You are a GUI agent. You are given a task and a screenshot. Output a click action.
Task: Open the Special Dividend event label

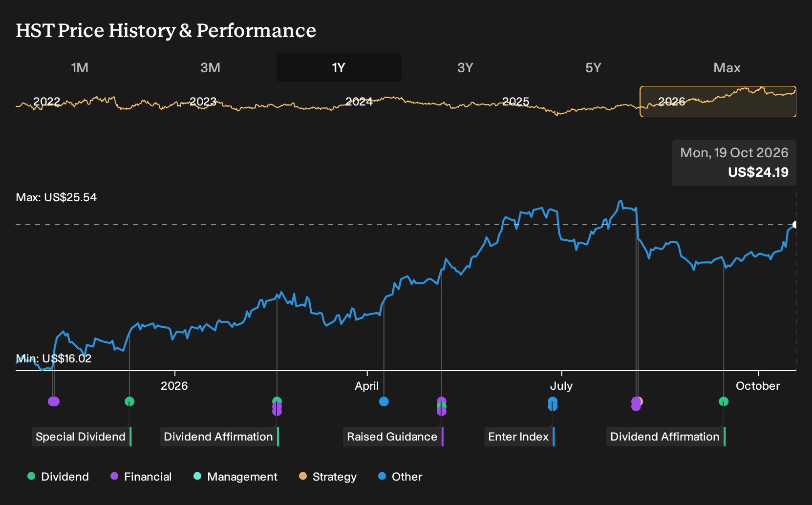click(82, 437)
